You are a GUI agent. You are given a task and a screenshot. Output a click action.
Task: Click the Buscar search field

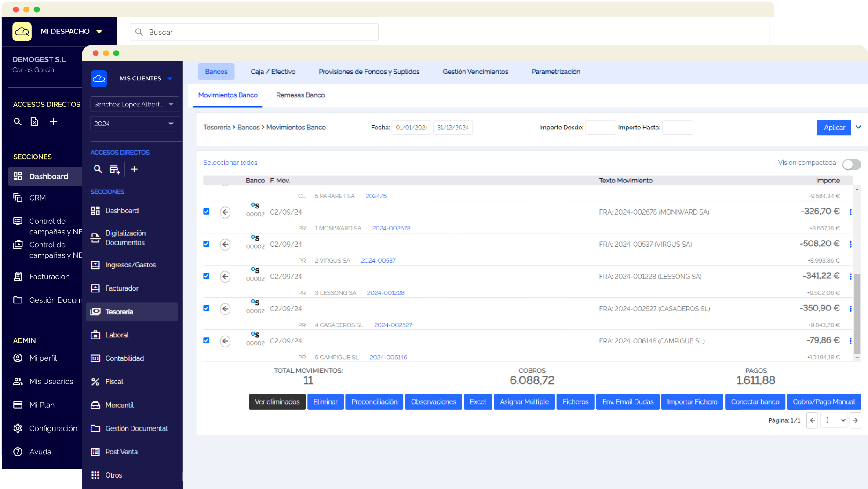[x=254, y=32]
